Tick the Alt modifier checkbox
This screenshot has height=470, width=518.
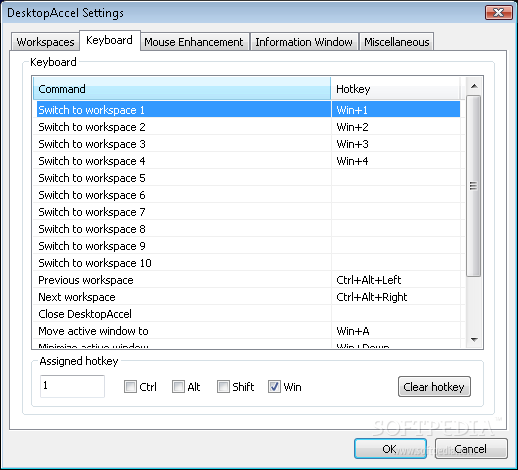click(x=178, y=387)
